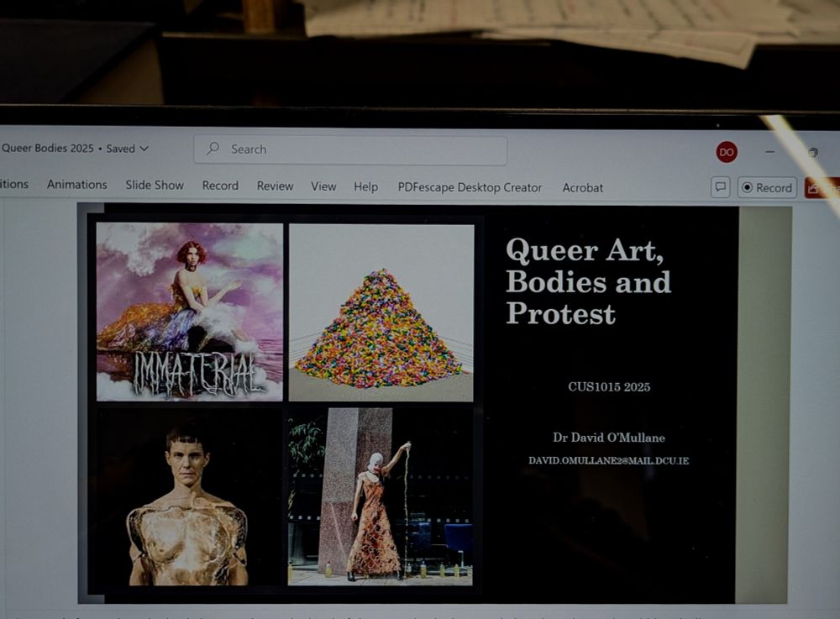Click the slide title Queer Art, Bodies and Protest
840x619 pixels.
[588, 281]
